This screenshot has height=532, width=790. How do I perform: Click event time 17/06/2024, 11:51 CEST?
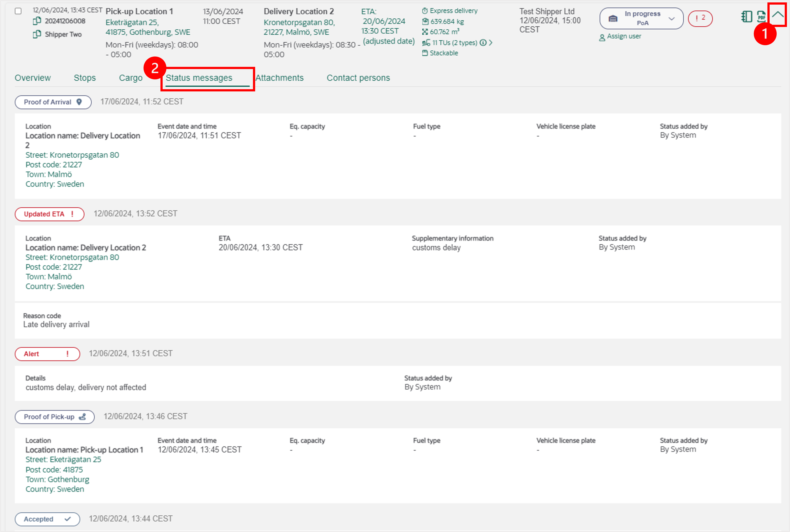tap(199, 136)
